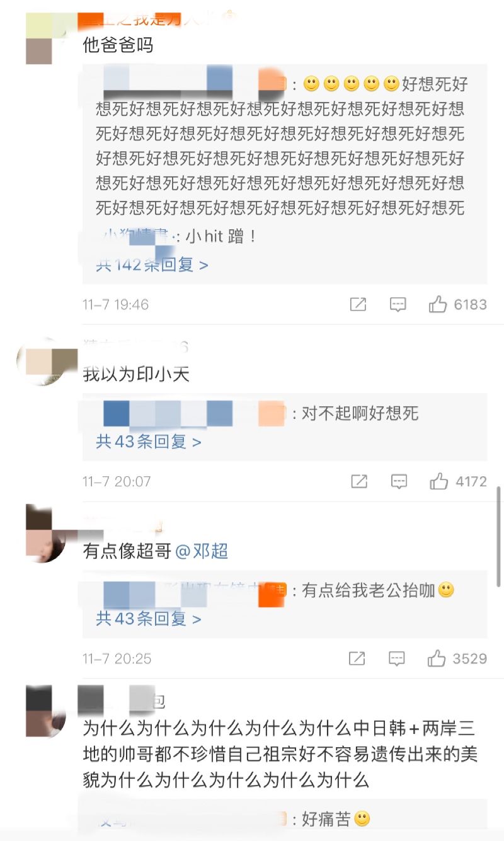The height and width of the screenshot is (841, 504).
Task: Click the page scrollbar on right edge
Action: tap(499, 535)
